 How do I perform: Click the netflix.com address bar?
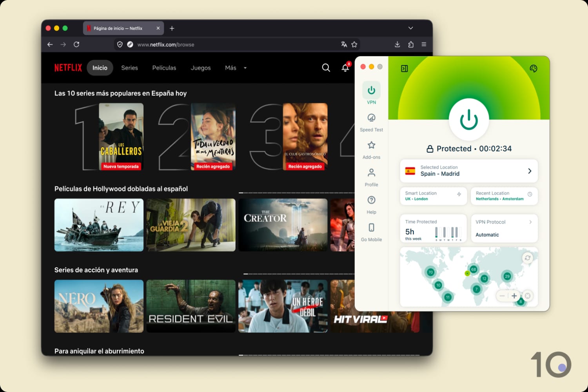[237, 44]
